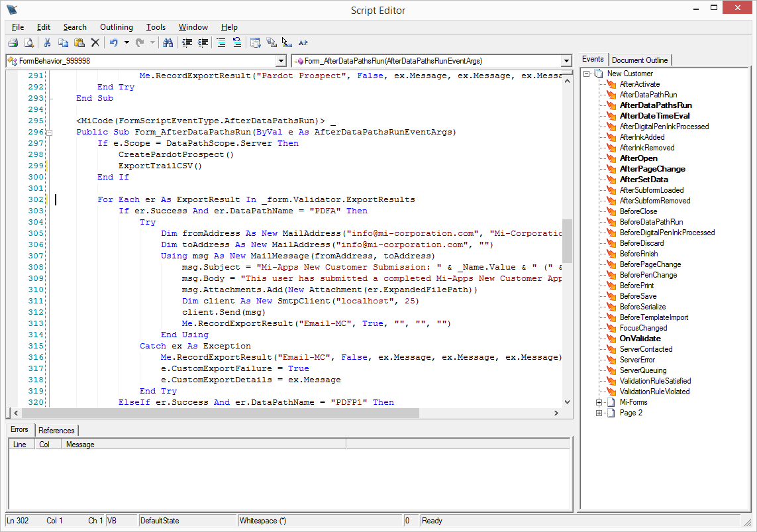Switch to the References tab
This screenshot has height=532, width=757.
coord(56,430)
